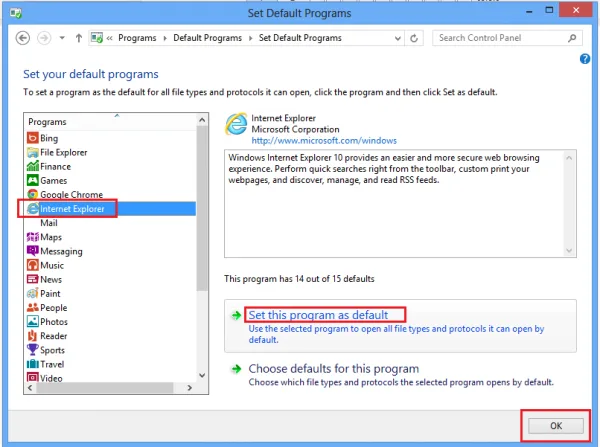Image resolution: width=600 pixels, height=447 pixels.
Task: Minimize the Set Default Programs window
Action: click(529, 11)
